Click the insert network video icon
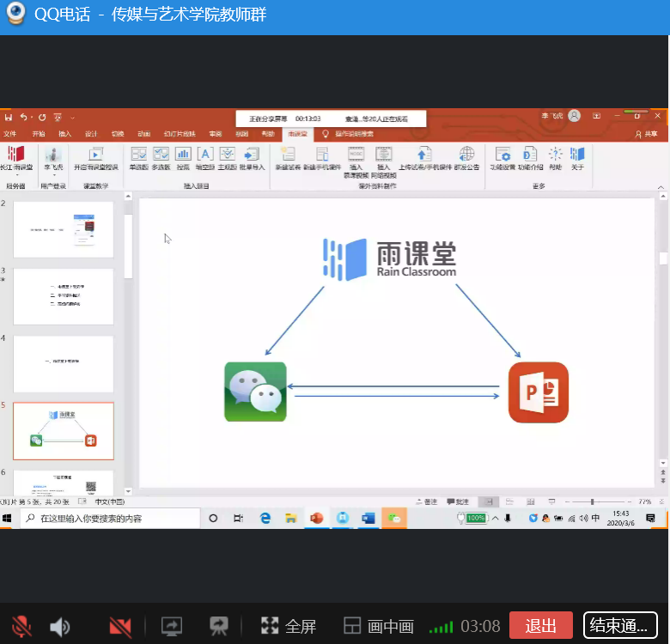The width and height of the screenshot is (670, 644). coord(384,162)
